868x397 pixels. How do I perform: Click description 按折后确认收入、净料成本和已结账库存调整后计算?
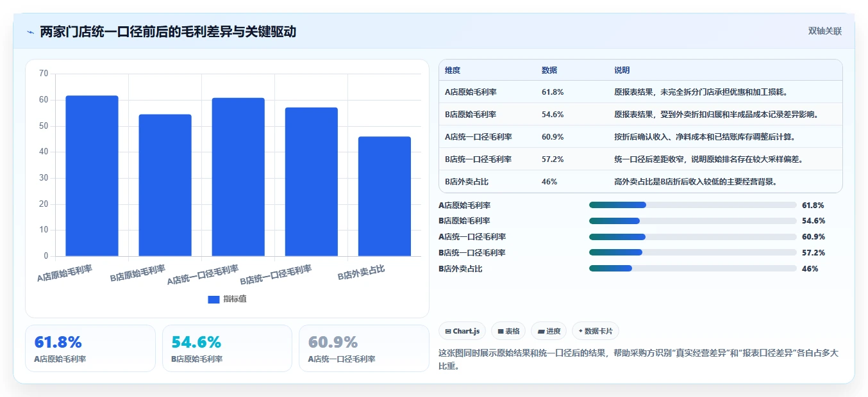point(705,137)
